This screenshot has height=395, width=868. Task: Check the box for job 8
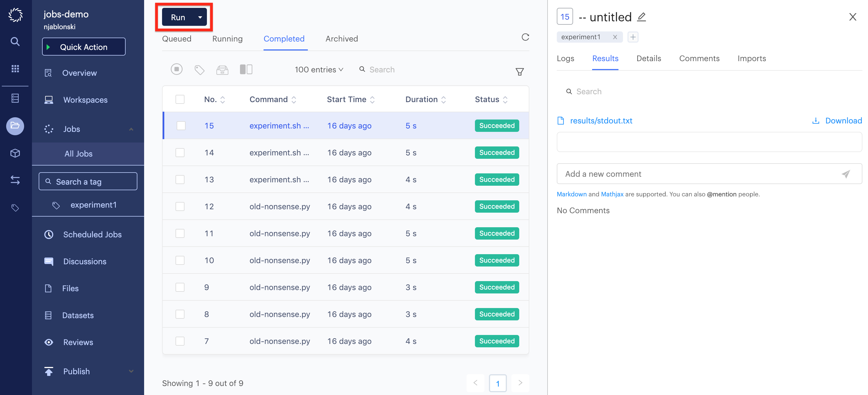(x=180, y=314)
